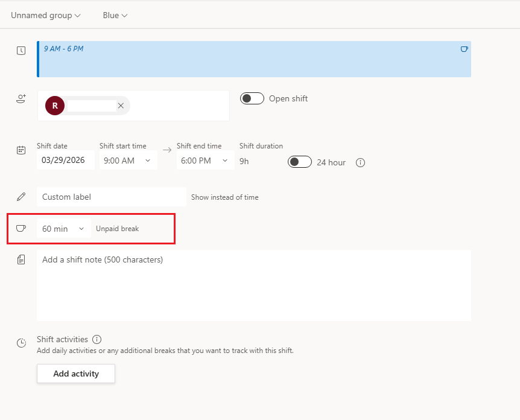Click the shift note text area
520x420 pixels.
(254, 285)
